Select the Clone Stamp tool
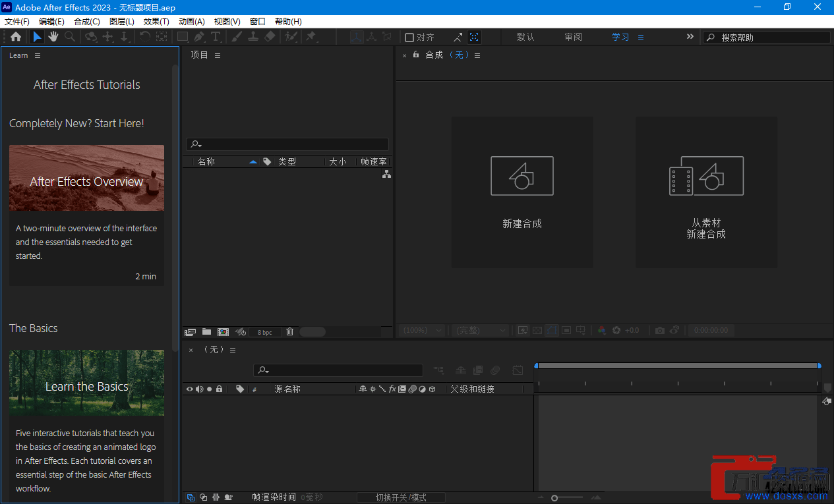This screenshot has height=504, width=834. pyautogui.click(x=253, y=37)
